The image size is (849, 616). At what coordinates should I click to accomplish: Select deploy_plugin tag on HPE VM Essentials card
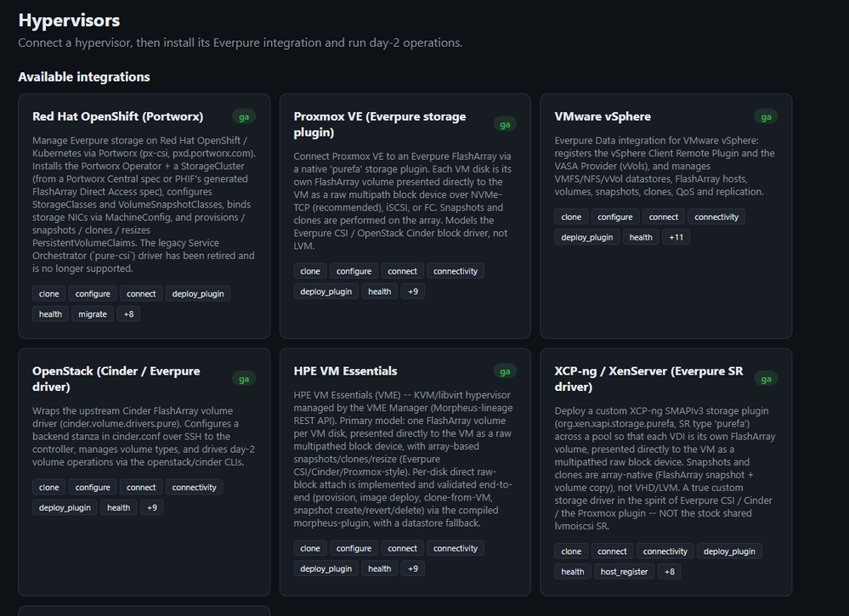pyautogui.click(x=326, y=568)
